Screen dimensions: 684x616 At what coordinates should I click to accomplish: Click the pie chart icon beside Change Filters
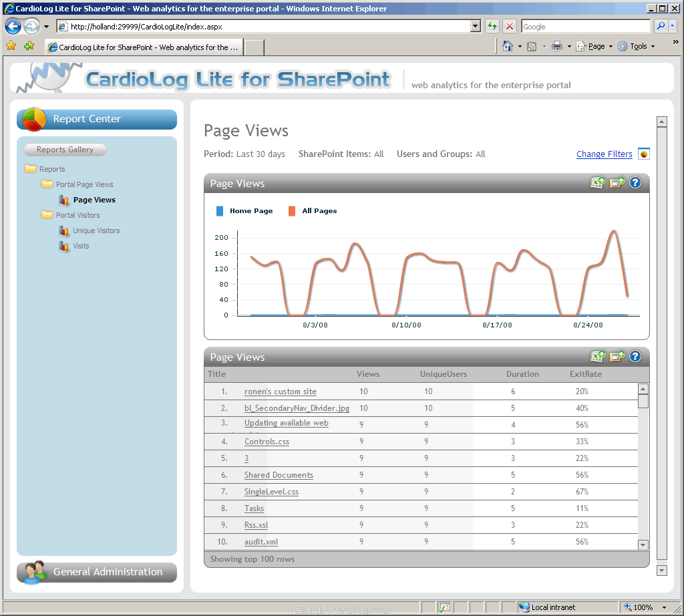click(644, 154)
